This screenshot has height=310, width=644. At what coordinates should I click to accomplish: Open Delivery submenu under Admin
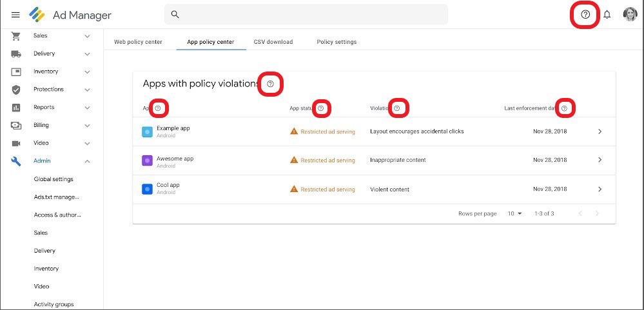[x=44, y=251]
